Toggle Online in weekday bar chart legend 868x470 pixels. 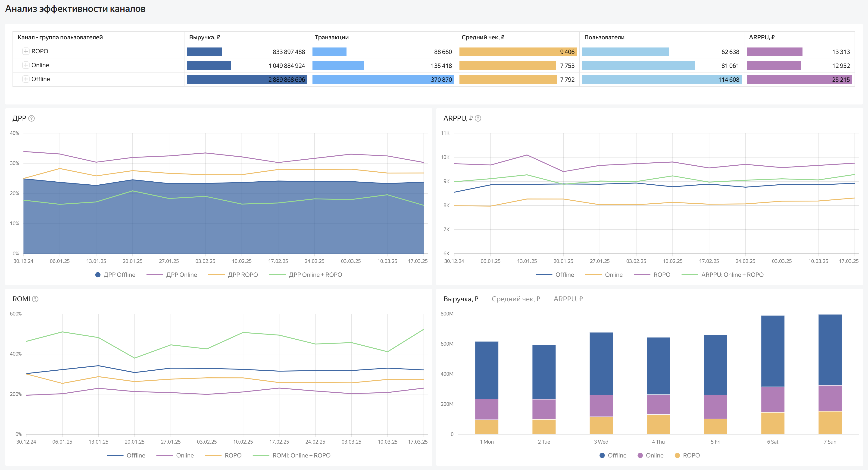(x=651, y=455)
